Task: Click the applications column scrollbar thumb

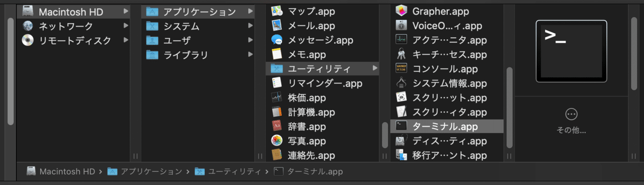Action: click(x=385, y=135)
